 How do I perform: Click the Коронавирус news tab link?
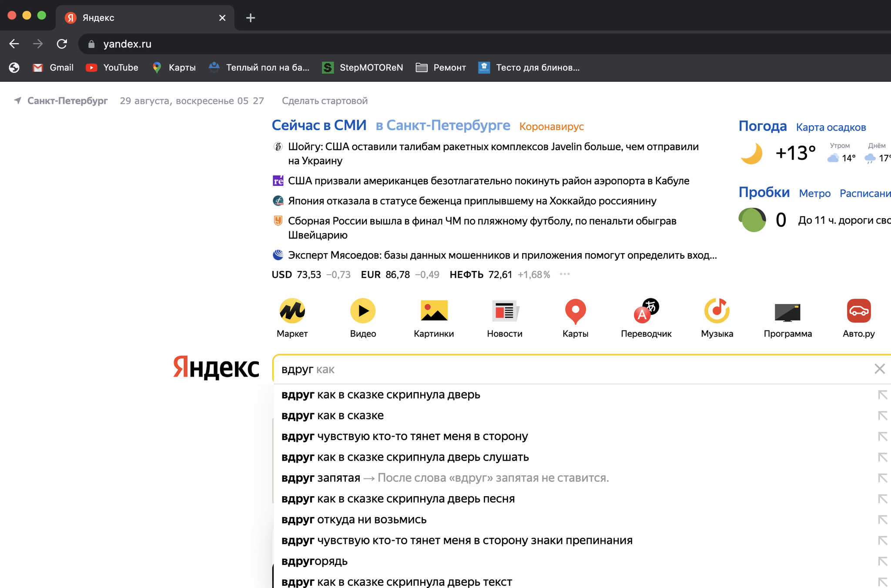click(x=551, y=127)
